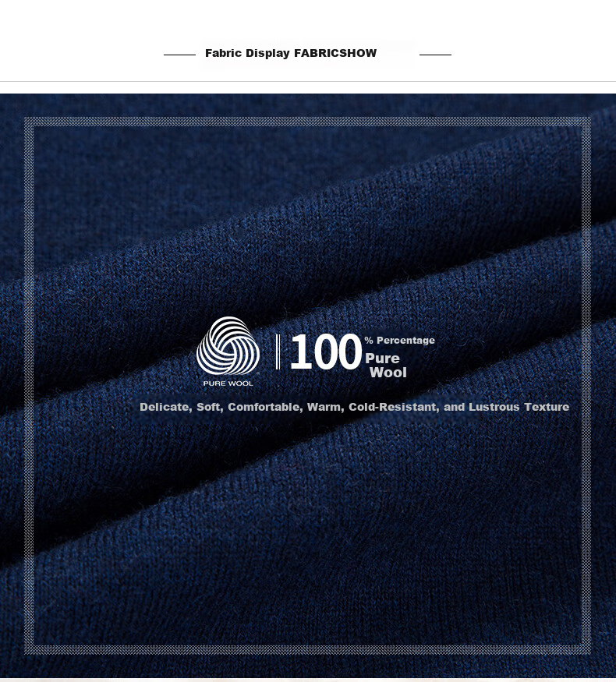
Task: Click the Fabric Display FABRICSHOW heading
Action: click(x=291, y=53)
